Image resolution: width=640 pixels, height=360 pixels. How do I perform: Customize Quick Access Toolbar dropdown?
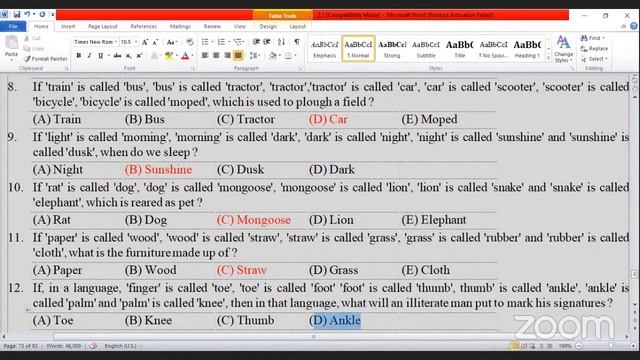(52, 15)
